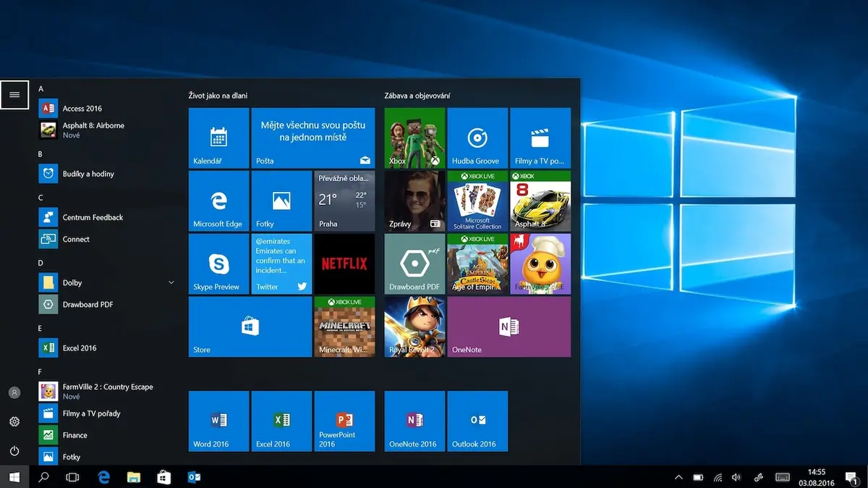Launch Asphalt 8 game tile
The width and height of the screenshot is (868, 488).
click(540, 201)
